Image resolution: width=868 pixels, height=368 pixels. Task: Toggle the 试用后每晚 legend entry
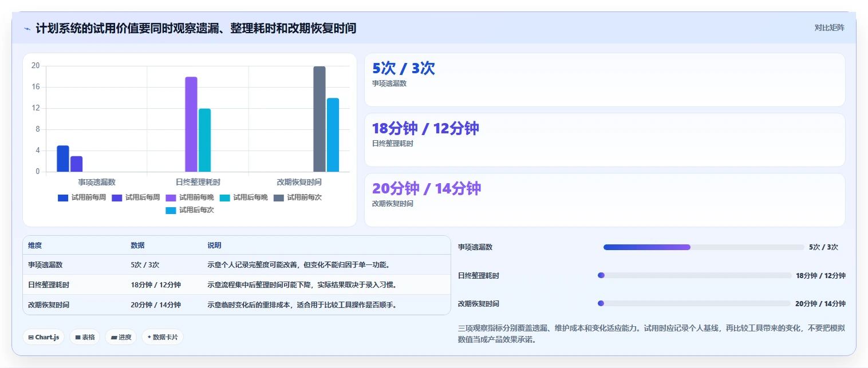click(243, 197)
